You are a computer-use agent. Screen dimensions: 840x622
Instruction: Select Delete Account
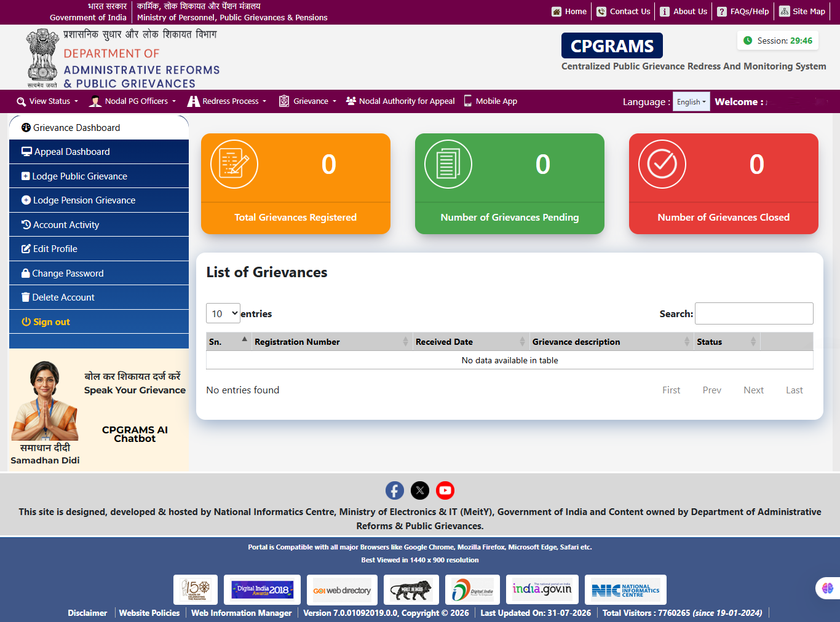click(99, 297)
